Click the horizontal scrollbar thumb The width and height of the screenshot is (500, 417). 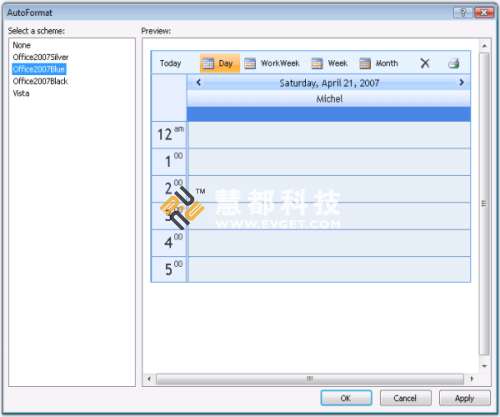tap(310, 379)
